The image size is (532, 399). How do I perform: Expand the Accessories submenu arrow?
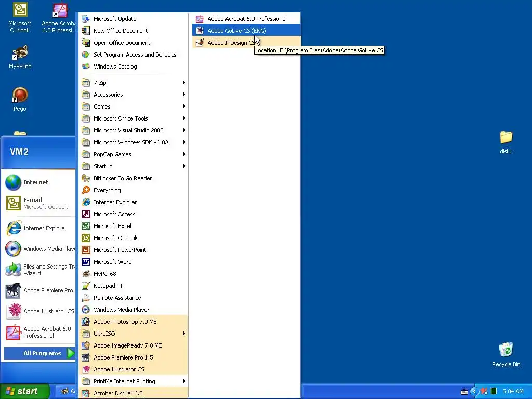coord(184,95)
